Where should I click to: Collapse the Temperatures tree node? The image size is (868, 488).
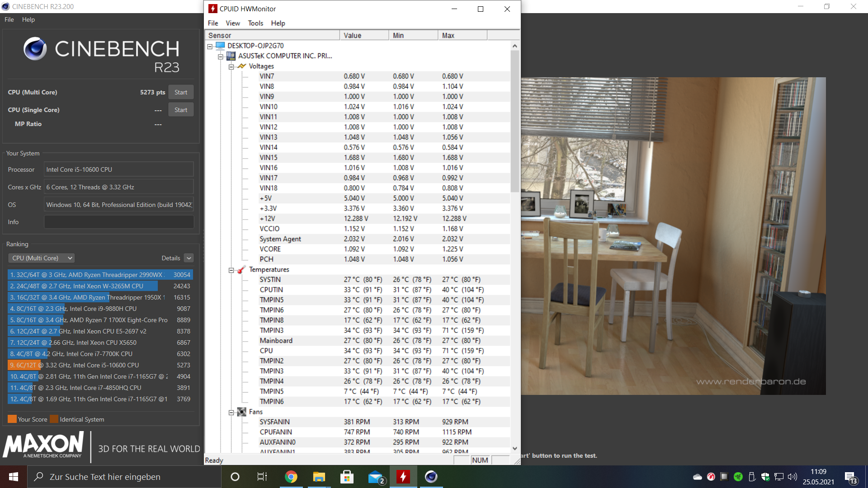(x=231, y=270)
